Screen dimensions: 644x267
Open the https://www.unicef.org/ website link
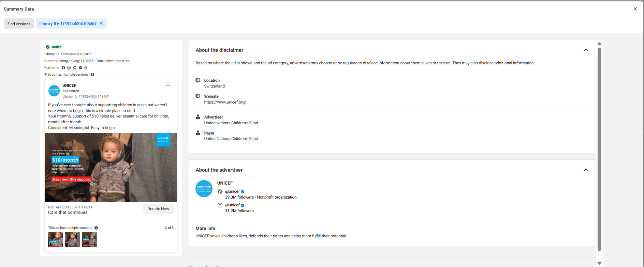225,102
